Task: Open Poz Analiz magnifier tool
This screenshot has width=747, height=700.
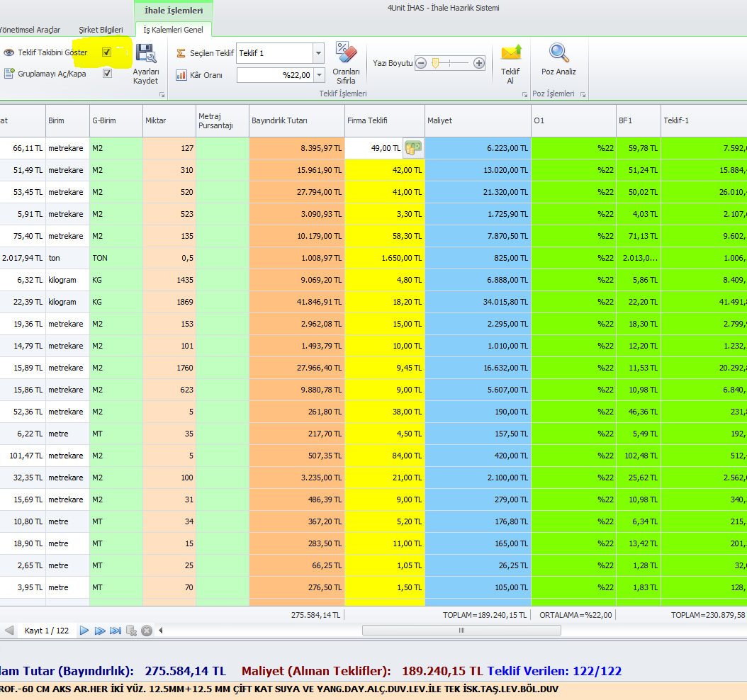Action: point(558,53)
